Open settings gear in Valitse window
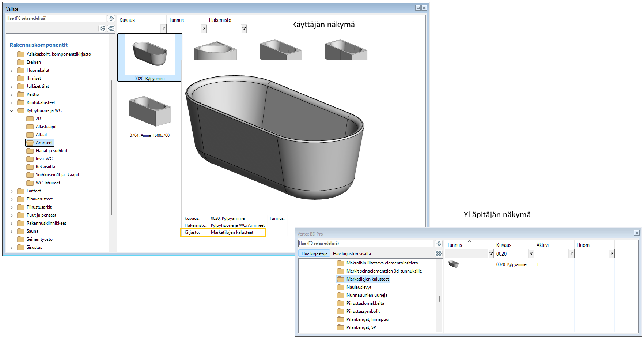The height and width of the screenshot is (338, 644). click(x=111, y=29)
